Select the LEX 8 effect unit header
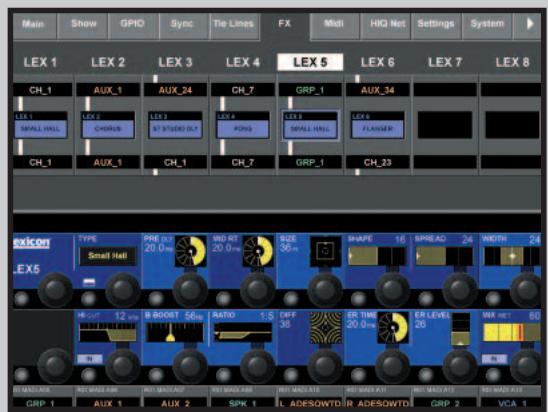This screenshot has width=548, height=412. click(x=512, y=63)
